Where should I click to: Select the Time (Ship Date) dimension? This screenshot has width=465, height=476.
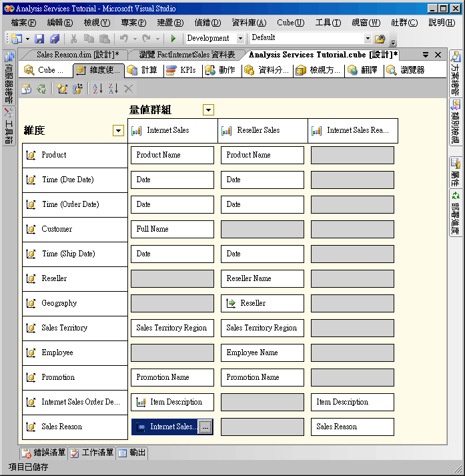(x=75, y=254)
